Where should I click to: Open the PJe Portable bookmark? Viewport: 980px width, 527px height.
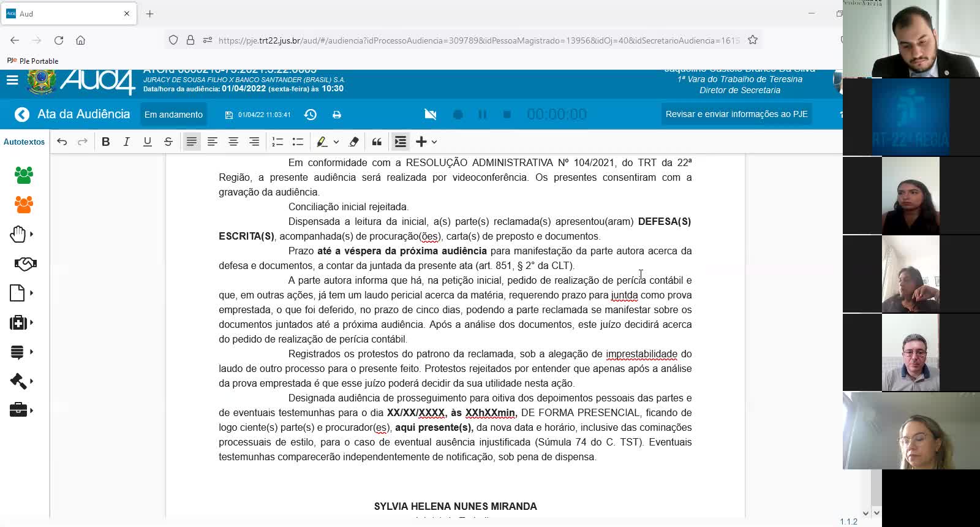point(32,61)
